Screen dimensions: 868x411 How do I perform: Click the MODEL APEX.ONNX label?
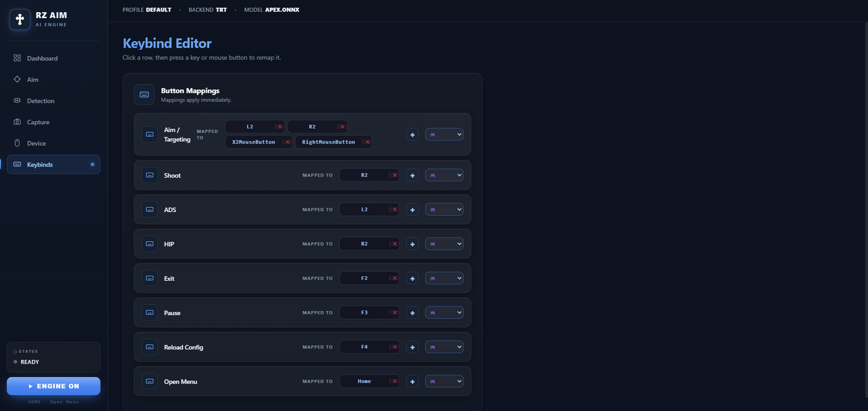click(x=272, y=10)
